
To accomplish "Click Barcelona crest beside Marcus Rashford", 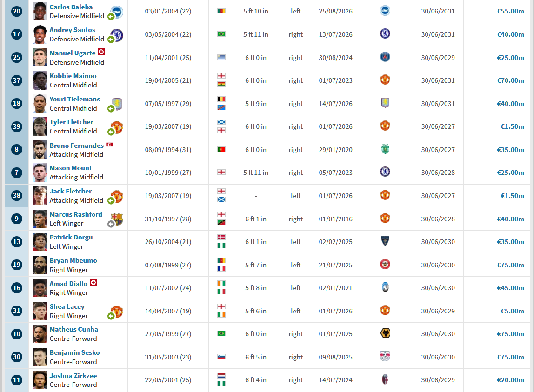I will click(117, 219).
